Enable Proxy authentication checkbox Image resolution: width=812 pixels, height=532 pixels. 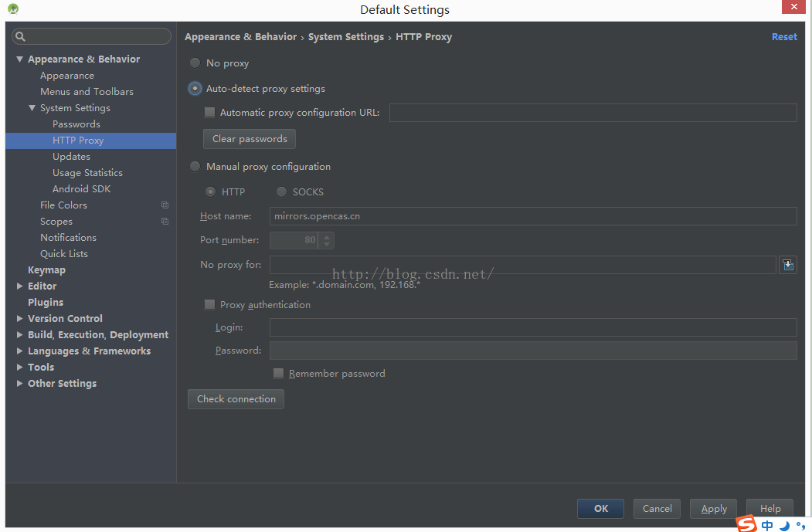(209, 305)
